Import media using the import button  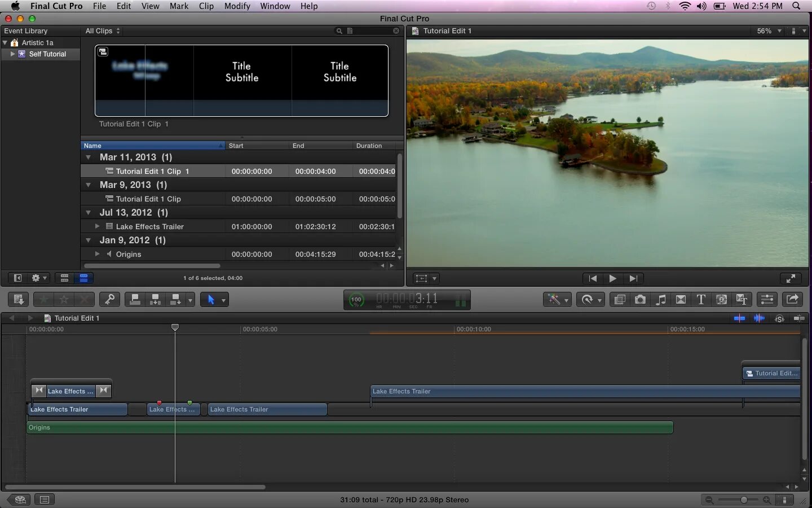click(18, 300)
